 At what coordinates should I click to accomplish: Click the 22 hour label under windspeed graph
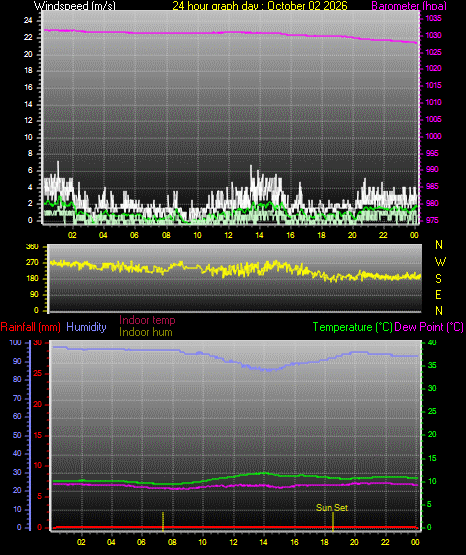click(x=383, y=235)
